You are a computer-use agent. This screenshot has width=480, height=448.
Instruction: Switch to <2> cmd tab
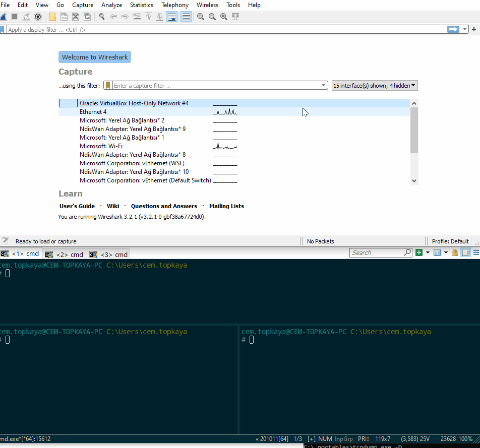pyautogui.click(x=65, y=254)
